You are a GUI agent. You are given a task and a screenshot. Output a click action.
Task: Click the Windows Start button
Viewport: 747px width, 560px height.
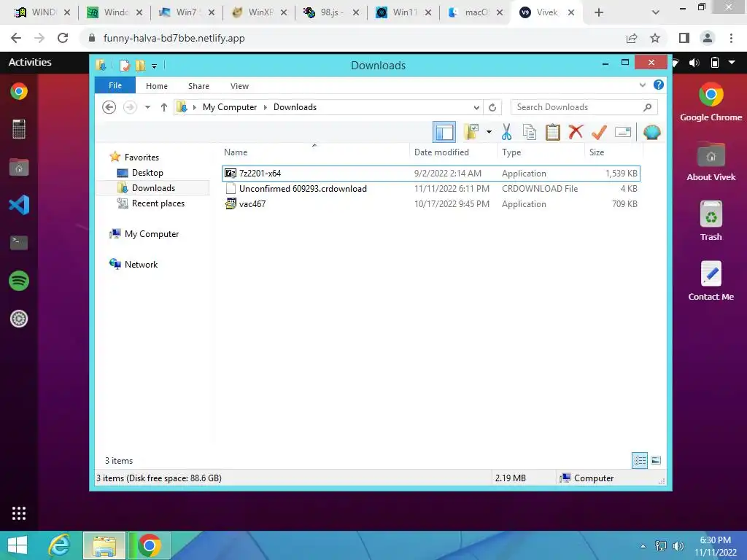coord(18,545)
